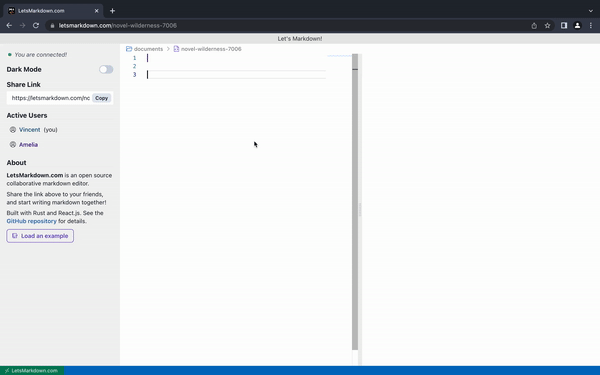Select user Vincent in Active Users

(29, 130)
